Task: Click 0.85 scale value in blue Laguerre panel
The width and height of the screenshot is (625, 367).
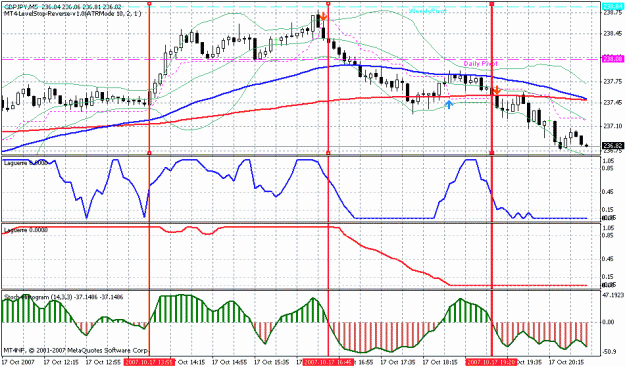Action: (608, 168)
